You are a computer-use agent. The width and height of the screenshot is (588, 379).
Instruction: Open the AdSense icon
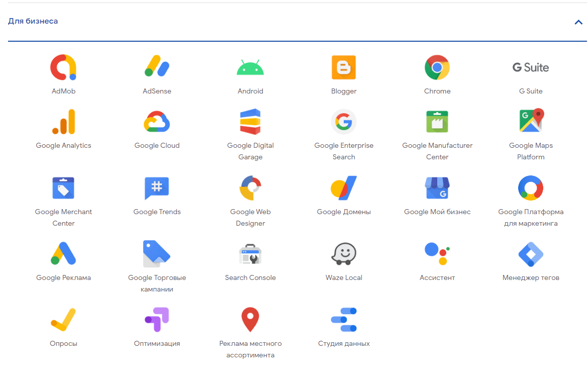point(157,66)
